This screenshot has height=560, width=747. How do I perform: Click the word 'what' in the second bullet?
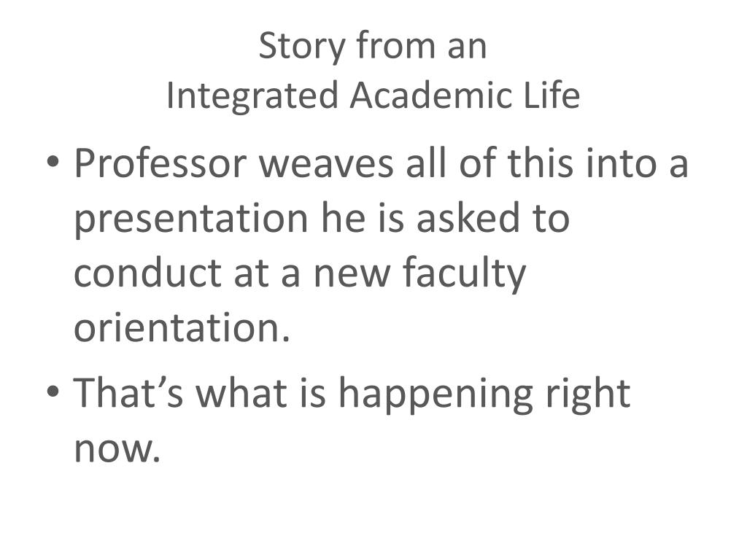point(242,393)
